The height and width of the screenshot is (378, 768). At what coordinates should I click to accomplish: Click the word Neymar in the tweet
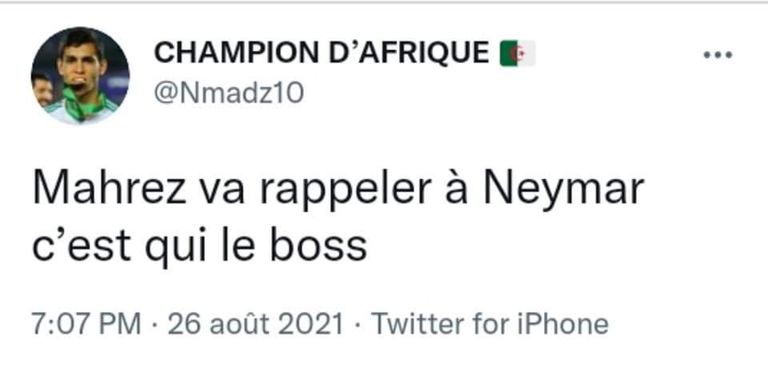563,191
